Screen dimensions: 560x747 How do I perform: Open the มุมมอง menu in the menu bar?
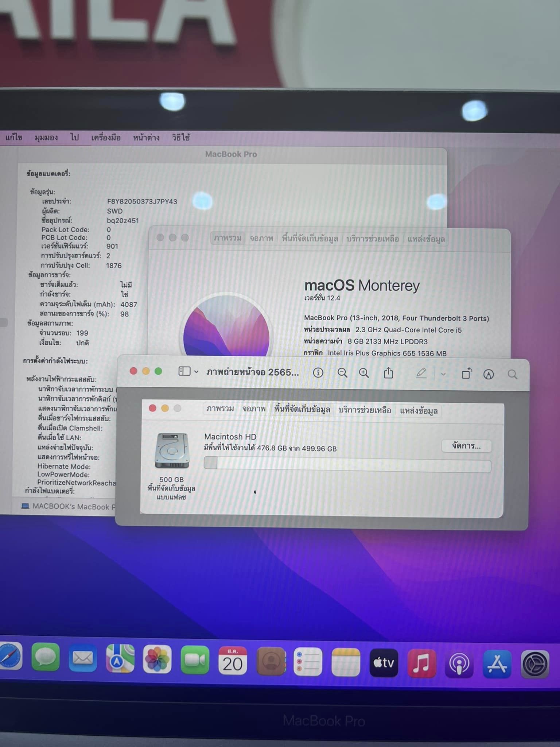(x=46, y=138)
